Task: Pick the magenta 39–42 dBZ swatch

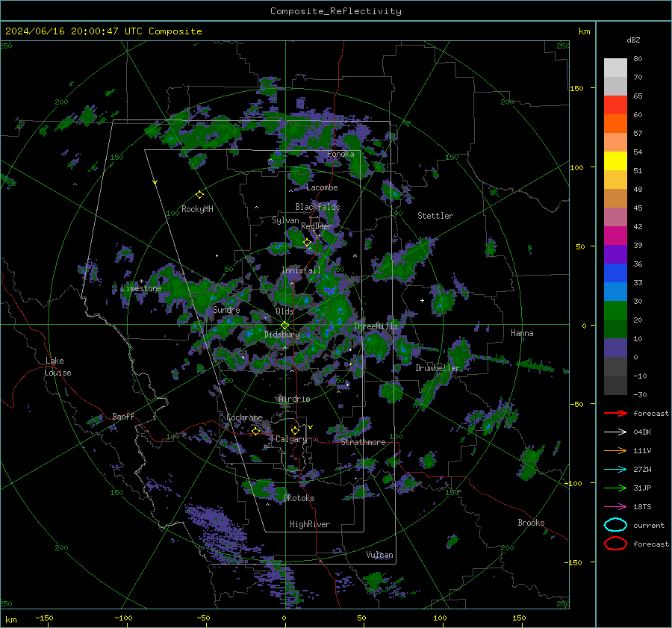Action: click(615, 235)
